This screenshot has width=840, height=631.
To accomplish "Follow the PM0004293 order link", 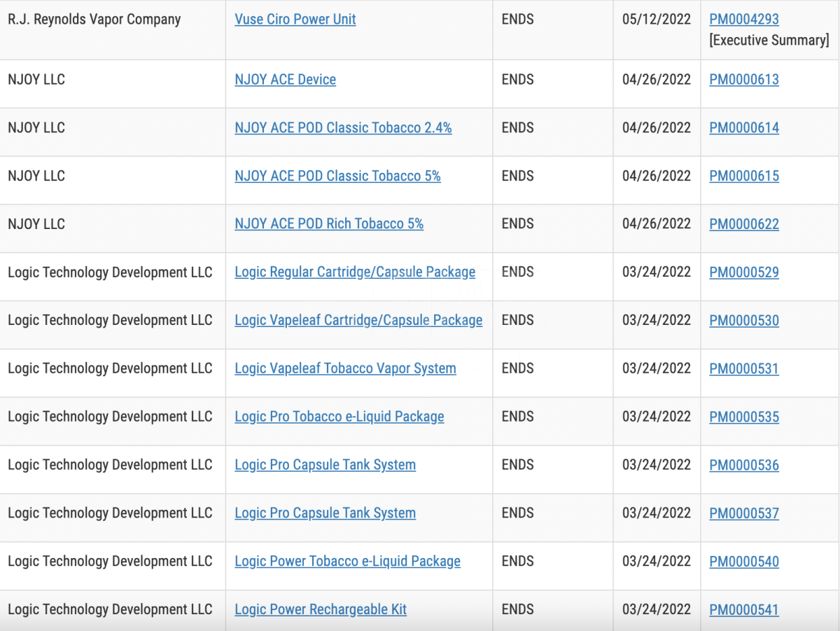I will click(x=744, y=20).
